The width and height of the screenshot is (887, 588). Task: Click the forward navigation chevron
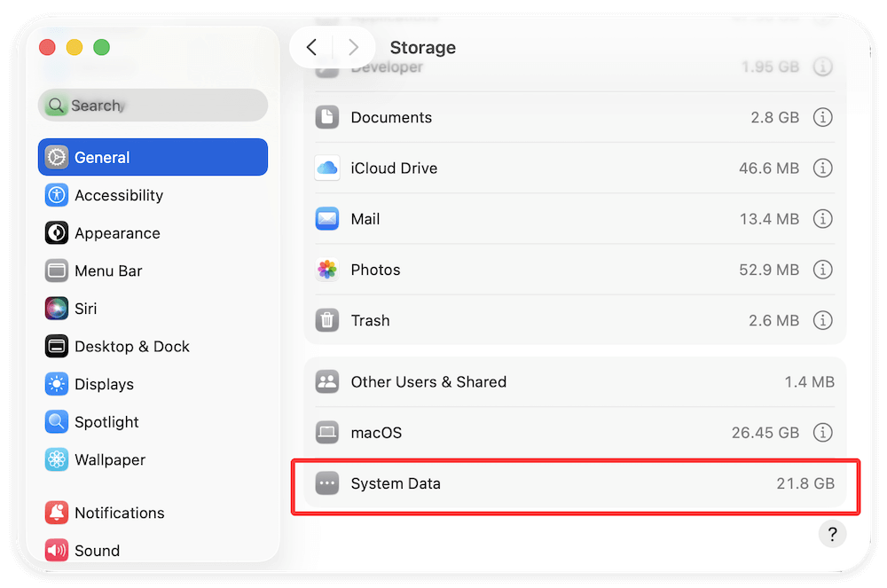tap(353, 47)
